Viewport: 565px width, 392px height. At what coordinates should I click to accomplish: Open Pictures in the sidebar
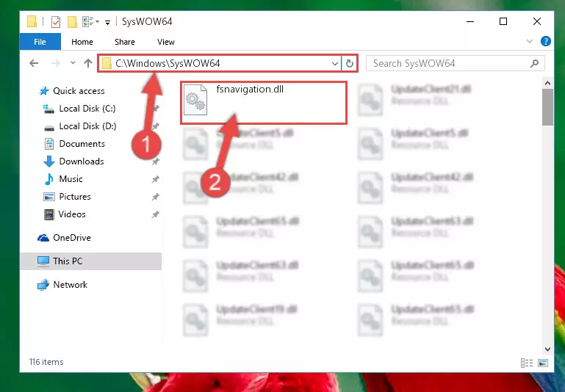75,197
